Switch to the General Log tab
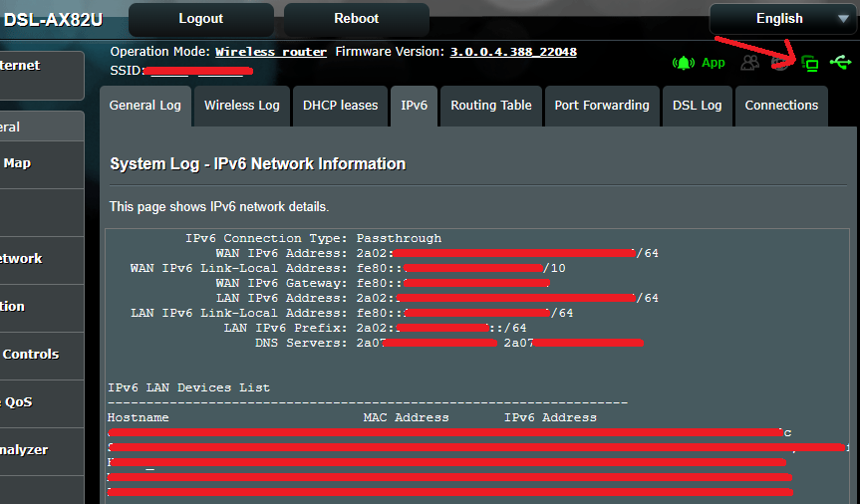This screenshot has height=504, width=860. pos(145,106)
